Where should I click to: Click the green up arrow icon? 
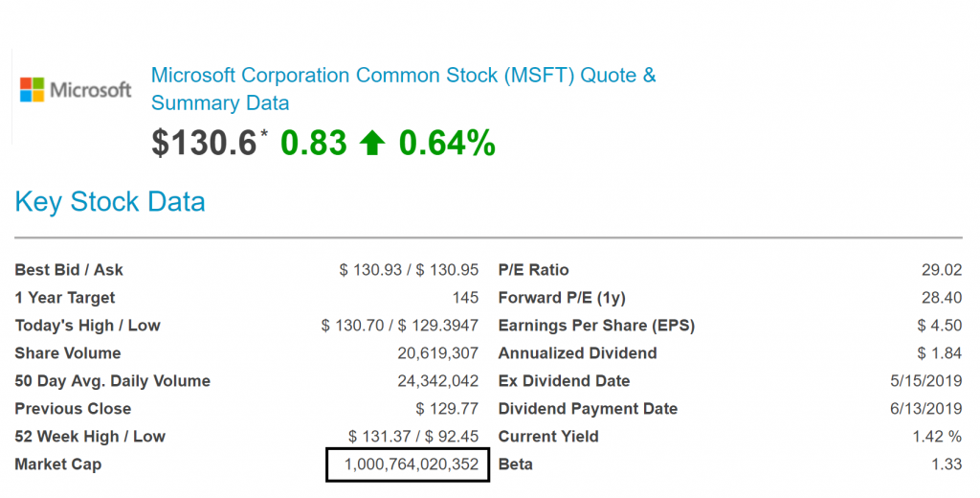(372, 143)
